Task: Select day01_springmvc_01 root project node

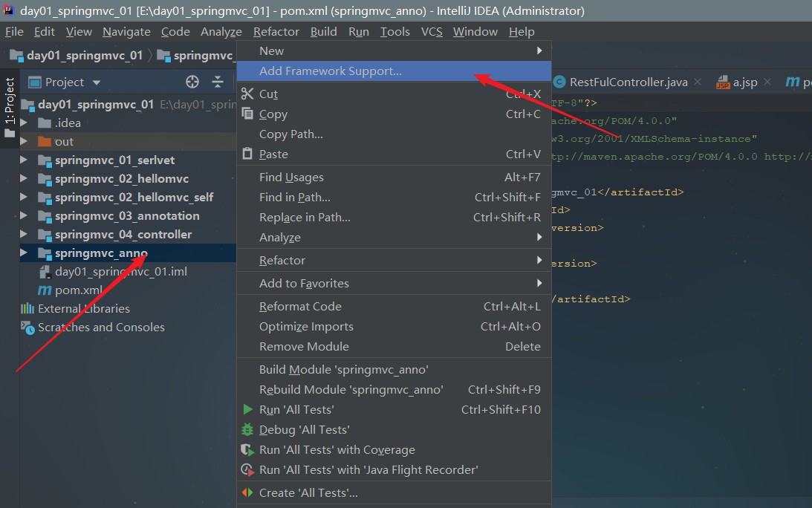Action: coord(96,104)
